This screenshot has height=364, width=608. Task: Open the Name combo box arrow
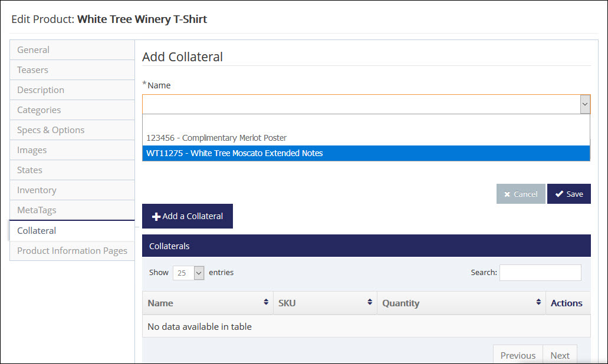click(584, 104)
